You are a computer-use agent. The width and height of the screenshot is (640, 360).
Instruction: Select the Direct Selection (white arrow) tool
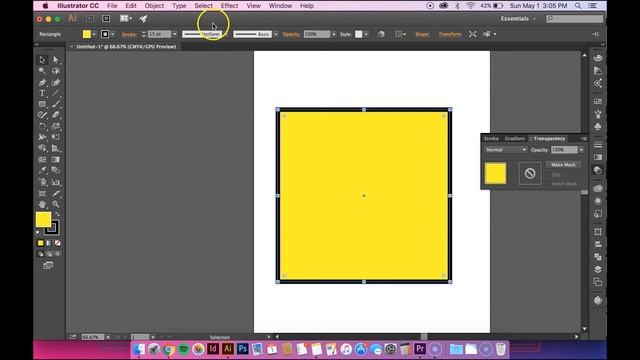click(56, 60)
